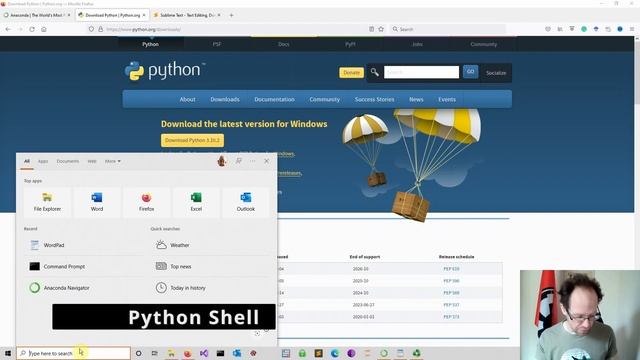This screenshot has width=640, height=360.
Task: Open the Community menu on python.org
Action: coord(324,99)
